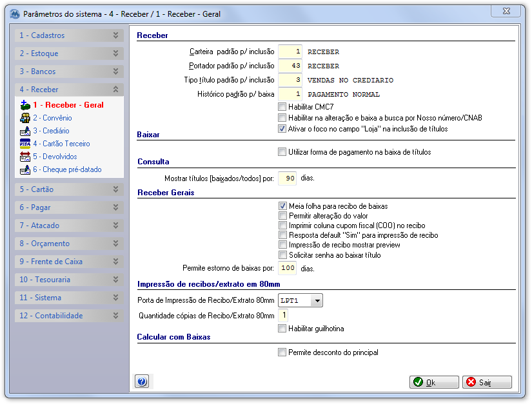Viewport: 532px width, 404px height.
Task: Select the 3 - Crediário menu item
Action: click(51, 131)
